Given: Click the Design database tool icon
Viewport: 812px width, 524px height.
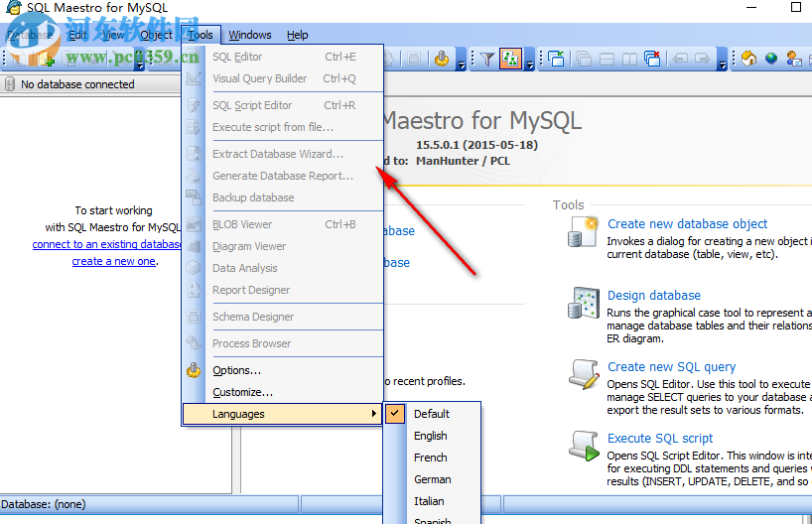Looking at the screenshot, I should 584,303.
